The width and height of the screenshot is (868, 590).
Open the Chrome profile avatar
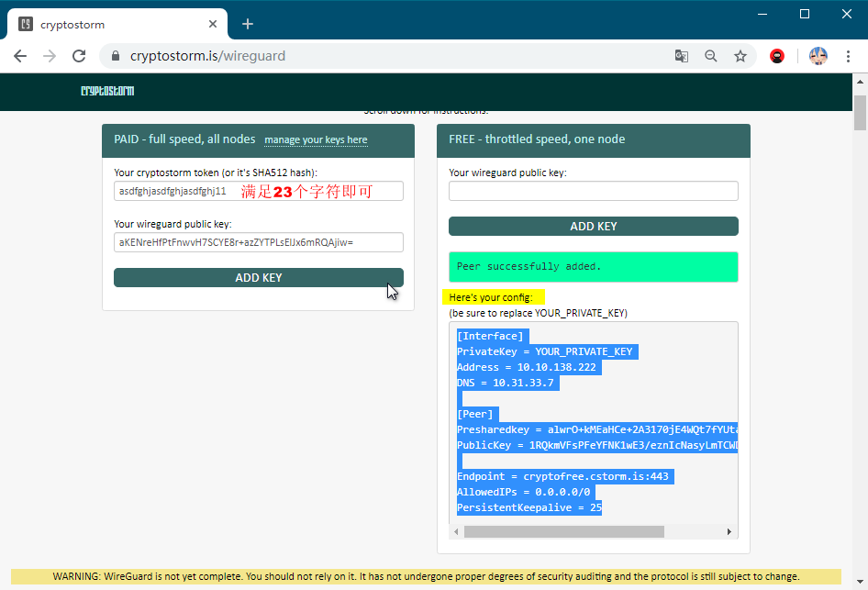coord(818,56)
